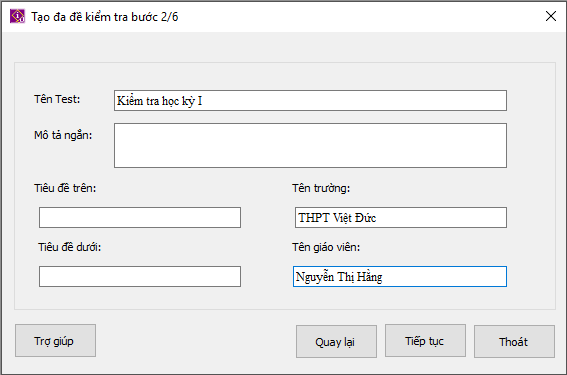
Task: Click the Tên giáo viên: label
Action: tap(326, 247)
